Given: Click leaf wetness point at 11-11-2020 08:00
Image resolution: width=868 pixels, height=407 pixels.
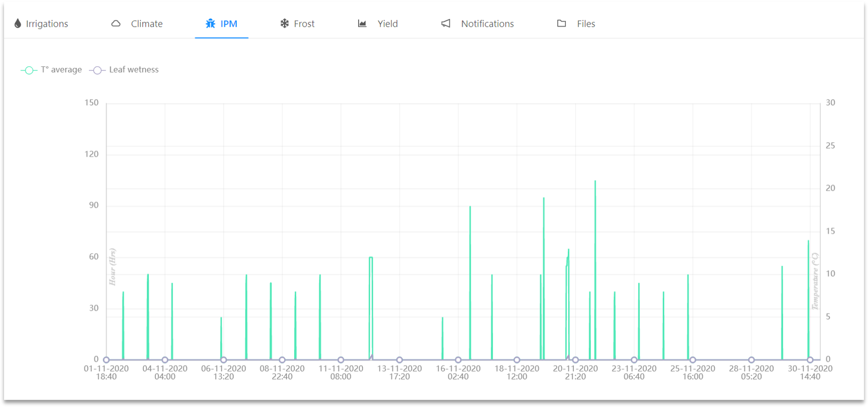Looking at the screenshot, I should pos(341,360).
